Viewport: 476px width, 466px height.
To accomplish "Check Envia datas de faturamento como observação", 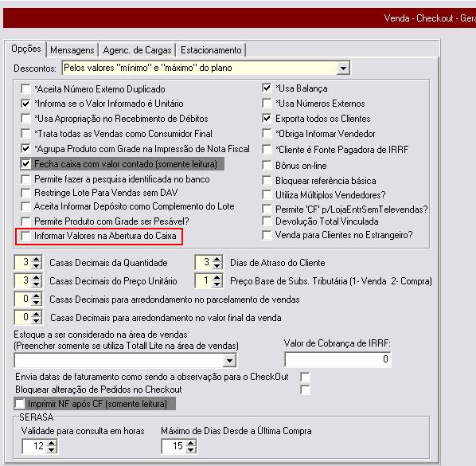I will (x=305, y=378).
